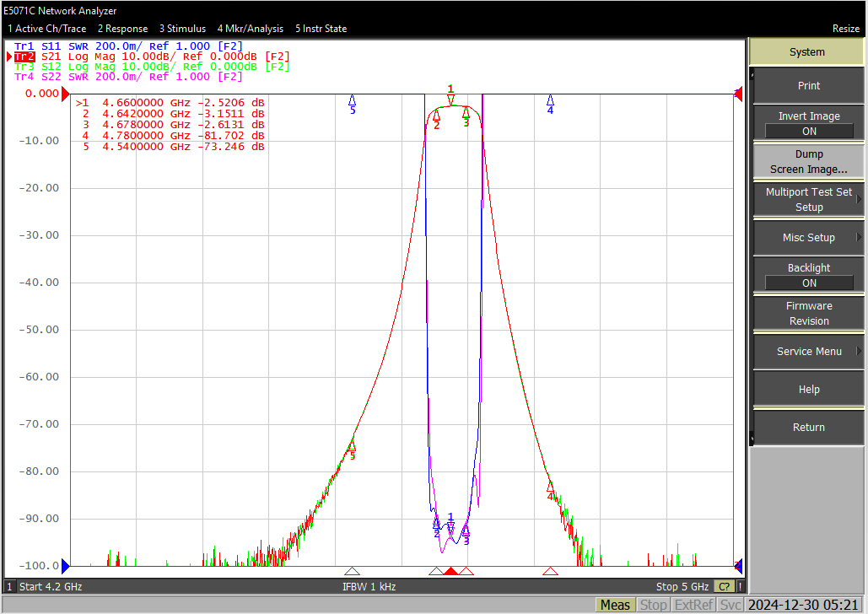
Task: Expand the Misc Setup submenu
Action: (x=809, y=238)
